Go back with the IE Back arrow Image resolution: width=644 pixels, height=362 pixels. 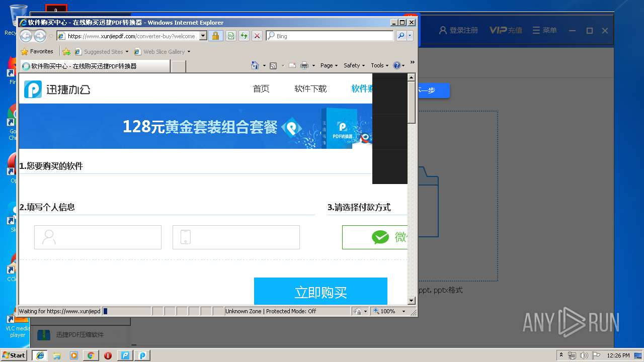pos(26,36)
